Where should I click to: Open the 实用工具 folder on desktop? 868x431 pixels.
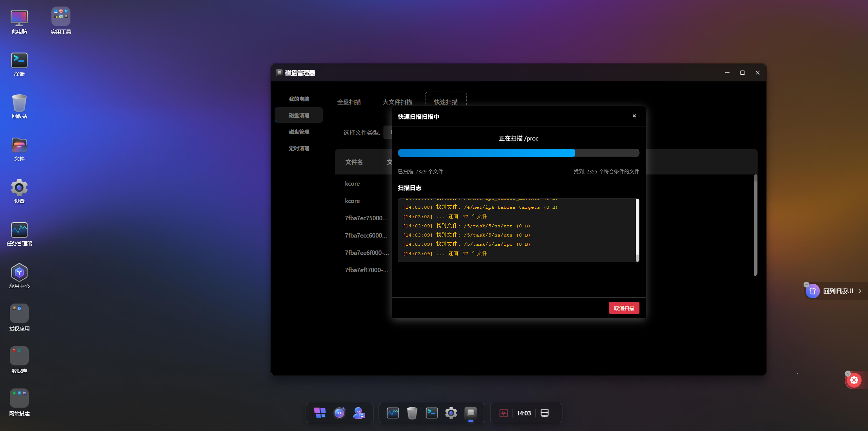(x=61, y=20)
